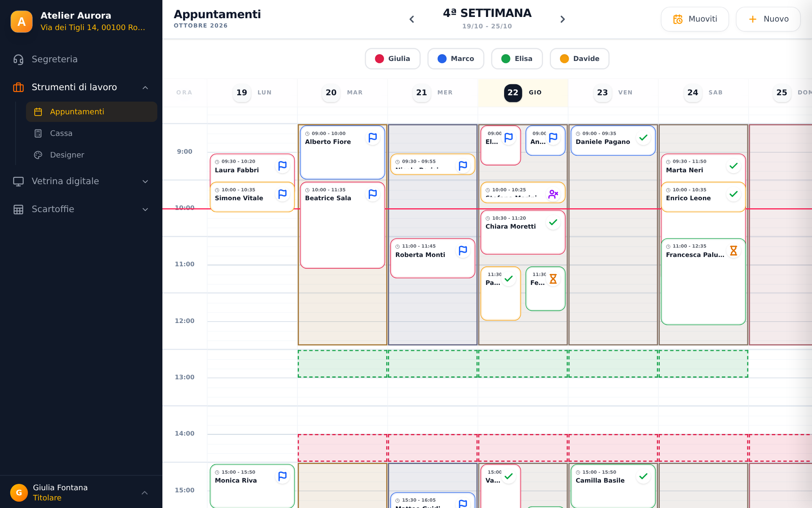Click checkmark icon on Chiara Moretti appointment

[553, 222]
